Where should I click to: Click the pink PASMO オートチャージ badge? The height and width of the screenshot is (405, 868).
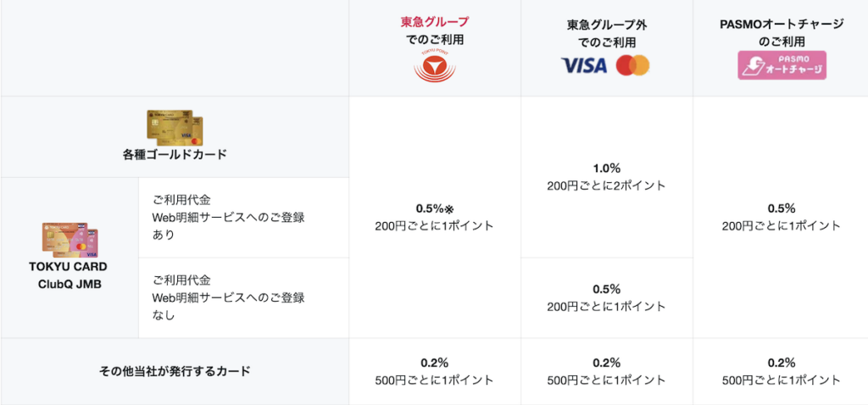(780, 64)
